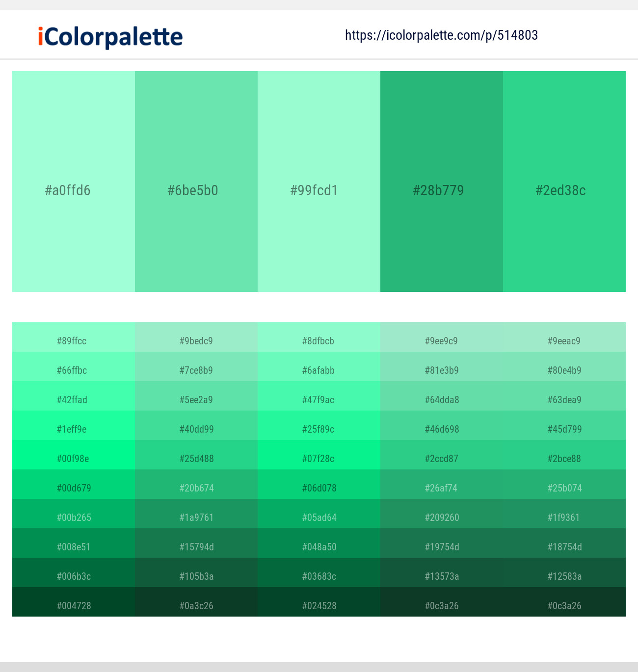Select the #9eeac9 tint cell

coord(564,337)
